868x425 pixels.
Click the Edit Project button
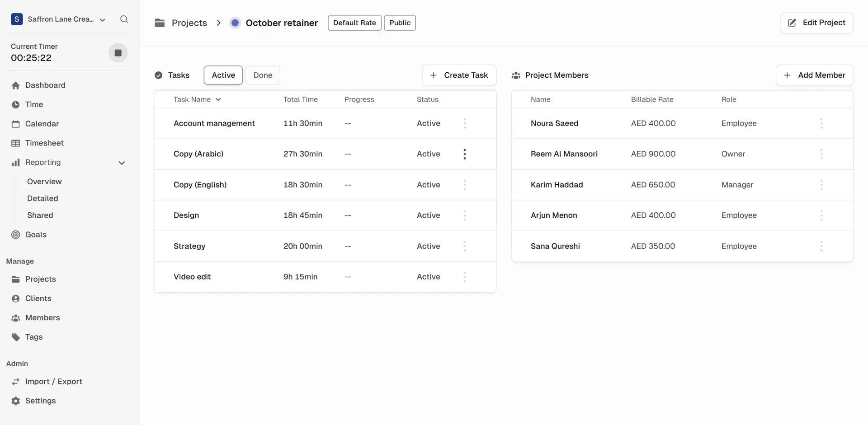tap(816, 23)
